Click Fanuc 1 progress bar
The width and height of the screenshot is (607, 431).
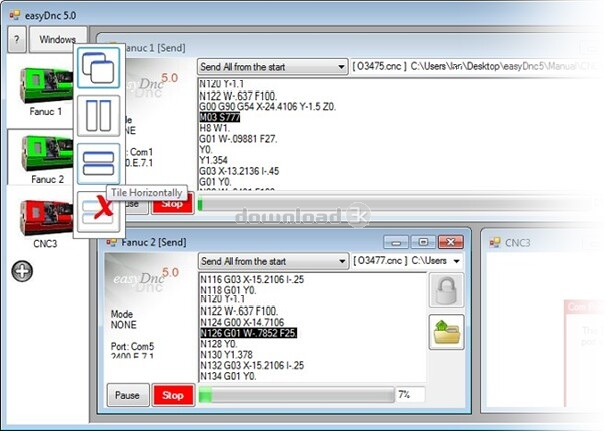tap(395, 203)
